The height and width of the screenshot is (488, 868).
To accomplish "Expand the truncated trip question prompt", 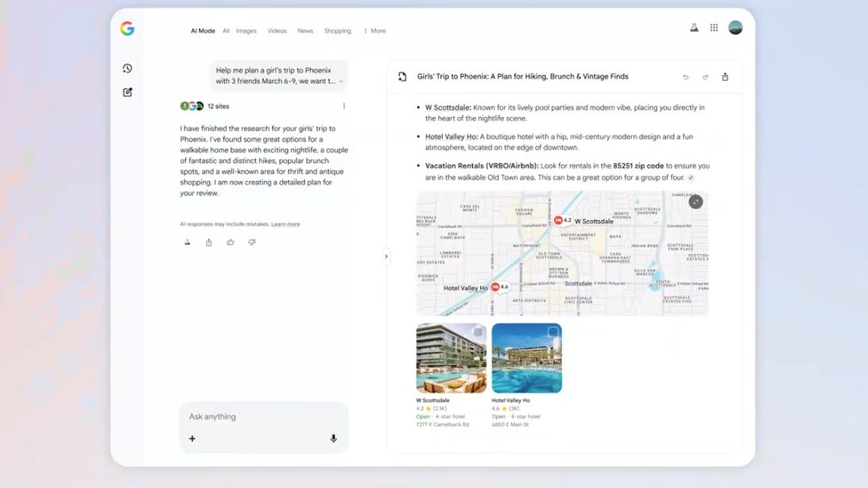I will [342, 82].
